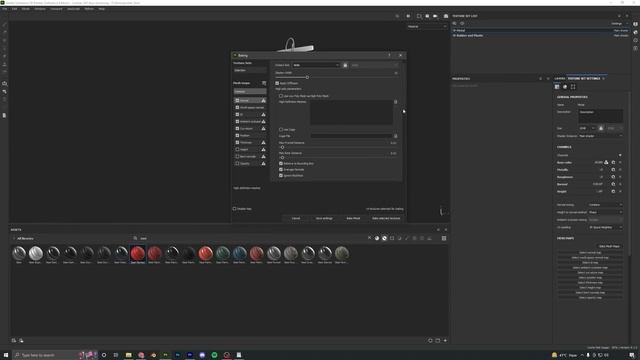Open Spotify from the taskbar
Image resolution: width=640 pixels, height=360 pixels.
[214, 355]
